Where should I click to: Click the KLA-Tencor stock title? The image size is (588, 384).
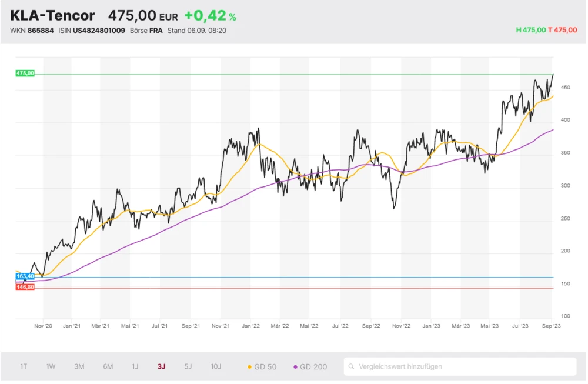point(53,16)
